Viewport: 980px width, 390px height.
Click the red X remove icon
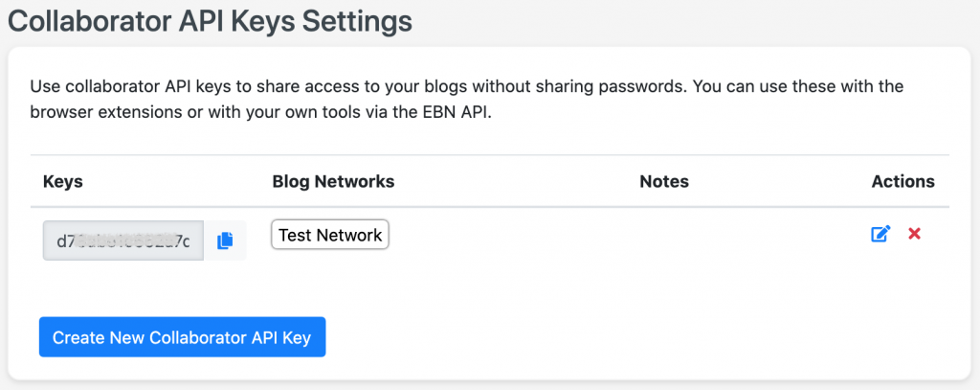coord(914,234)
